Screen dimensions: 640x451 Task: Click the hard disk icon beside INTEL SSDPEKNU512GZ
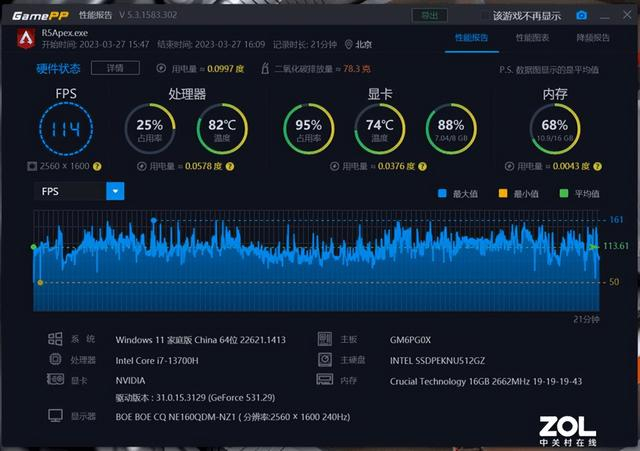click(325, 359)
